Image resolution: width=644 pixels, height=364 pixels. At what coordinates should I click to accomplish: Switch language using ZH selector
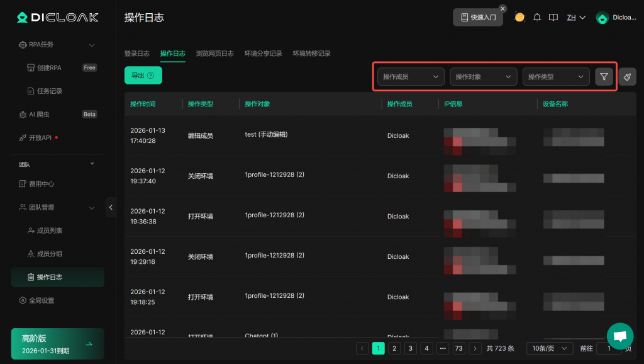click(x=575, y=18)
